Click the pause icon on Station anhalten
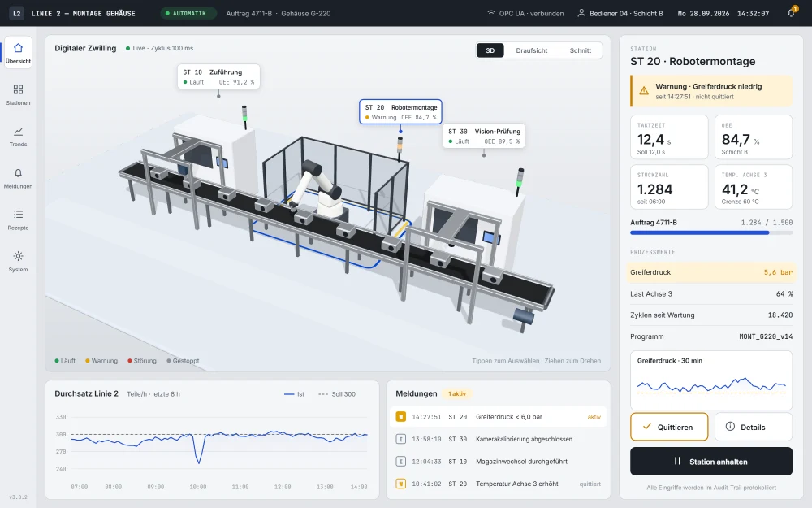Image resolution: width=812 pixels, height=508 pixels. [677, 461]
